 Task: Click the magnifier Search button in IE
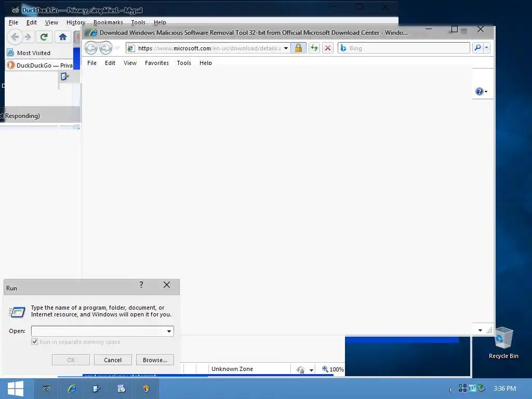[x=478, y=48]
